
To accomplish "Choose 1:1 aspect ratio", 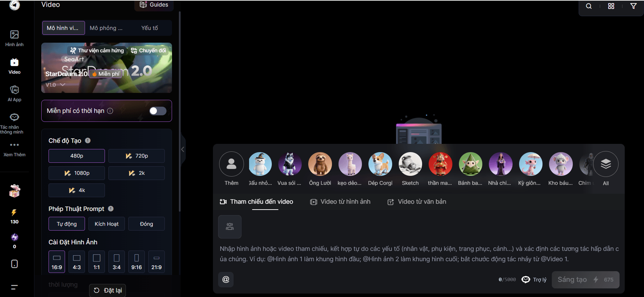I will (97, 262).
